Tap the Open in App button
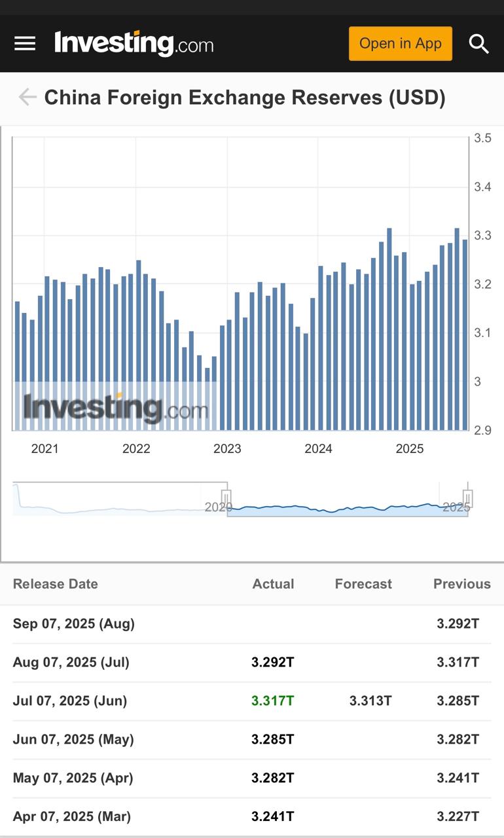 (401, 44)
